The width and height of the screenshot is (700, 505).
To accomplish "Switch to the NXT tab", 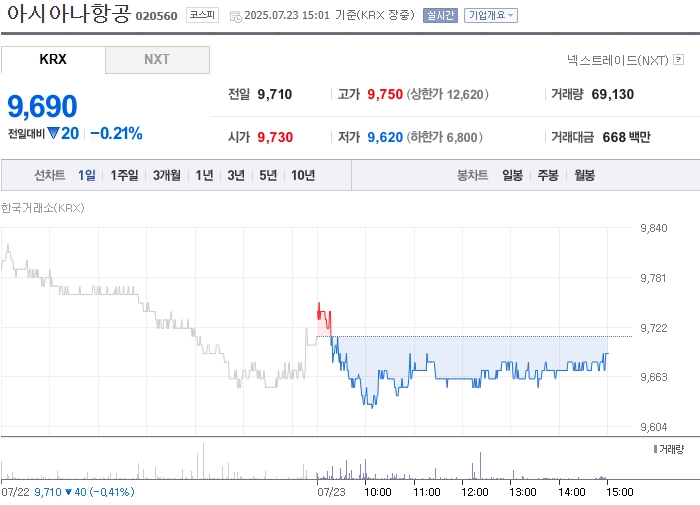I will click(x=157, y=59).
